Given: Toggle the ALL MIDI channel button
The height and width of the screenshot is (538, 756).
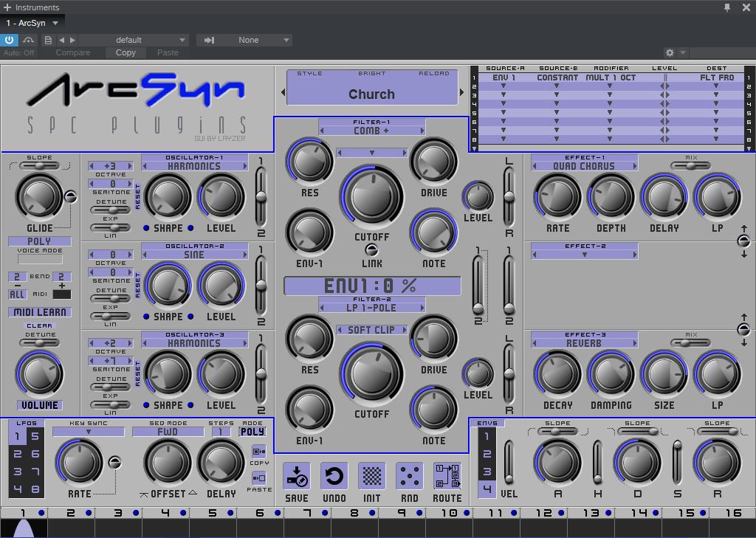Looking at the screenshot, I should pyautogui.click(x=17, y=294).
